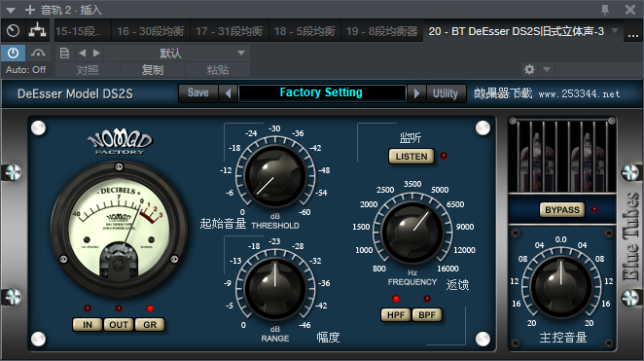Go to next preset in host bar
Image resolution: width=644 pixels, height=361 pixels.
tap(96, 53)
